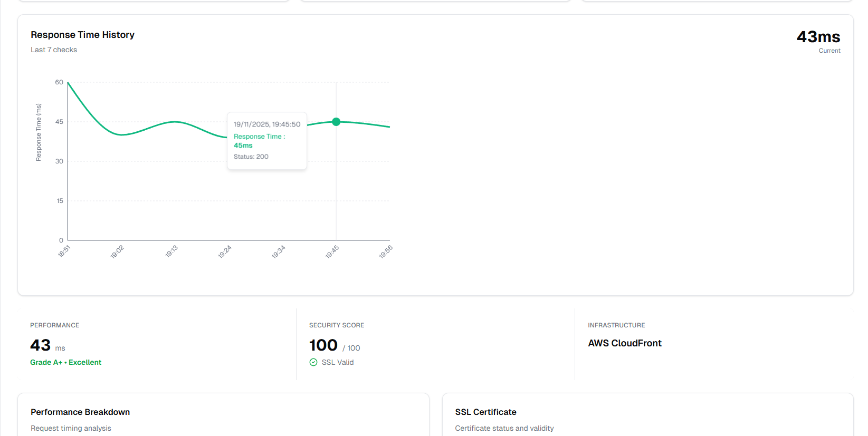The width and height of the screenshot is (868, 436).
Task: Click the SSL Valid text
Action: click(x=338, y=362)
